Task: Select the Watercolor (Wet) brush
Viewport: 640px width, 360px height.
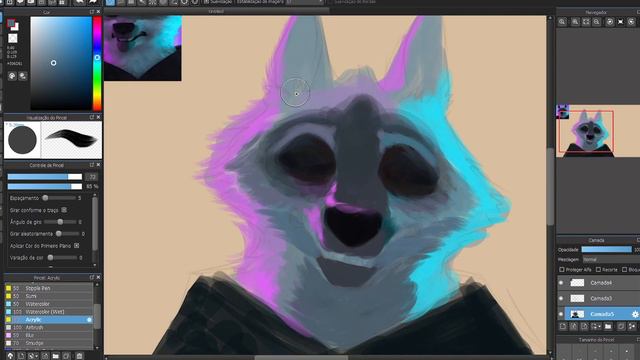Action: (49, 311)
